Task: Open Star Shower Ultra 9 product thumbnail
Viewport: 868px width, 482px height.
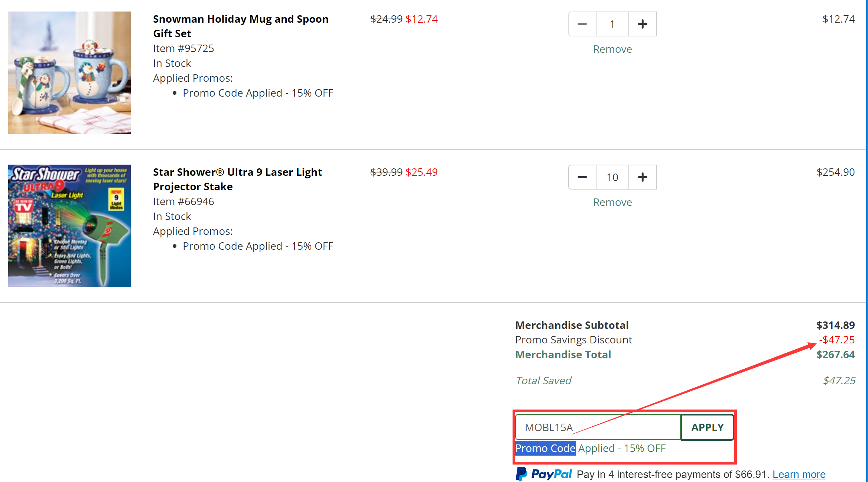Action: (69, 226)
